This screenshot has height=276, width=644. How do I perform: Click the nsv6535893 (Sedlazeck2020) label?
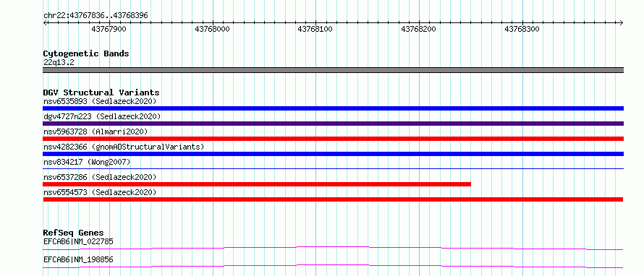(x=100, y=101)
